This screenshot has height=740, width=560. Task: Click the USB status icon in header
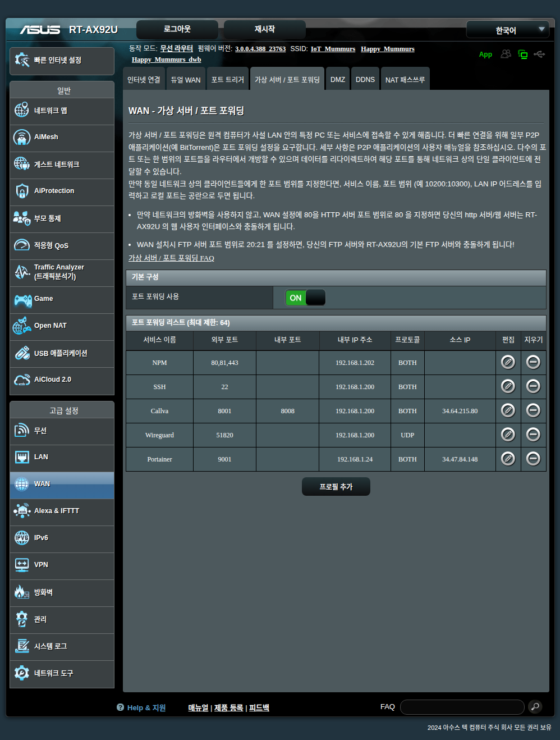539,54
